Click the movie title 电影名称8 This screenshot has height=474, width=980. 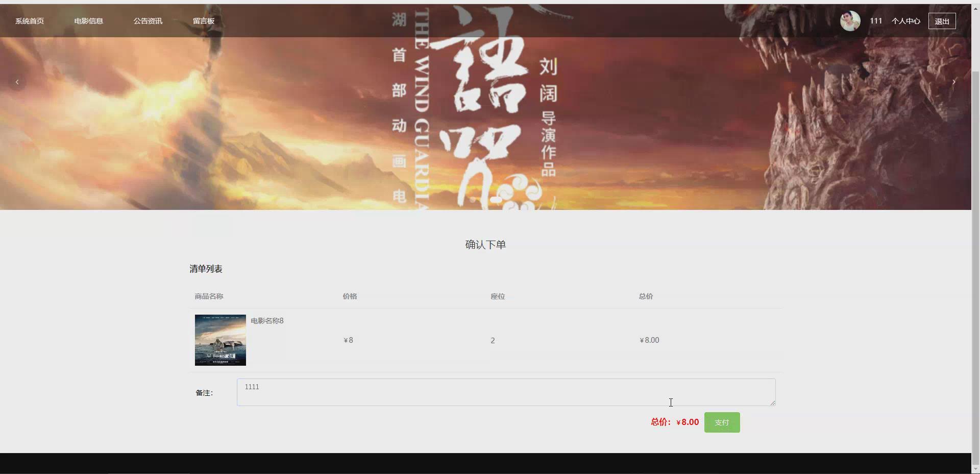tap(266, 321)
